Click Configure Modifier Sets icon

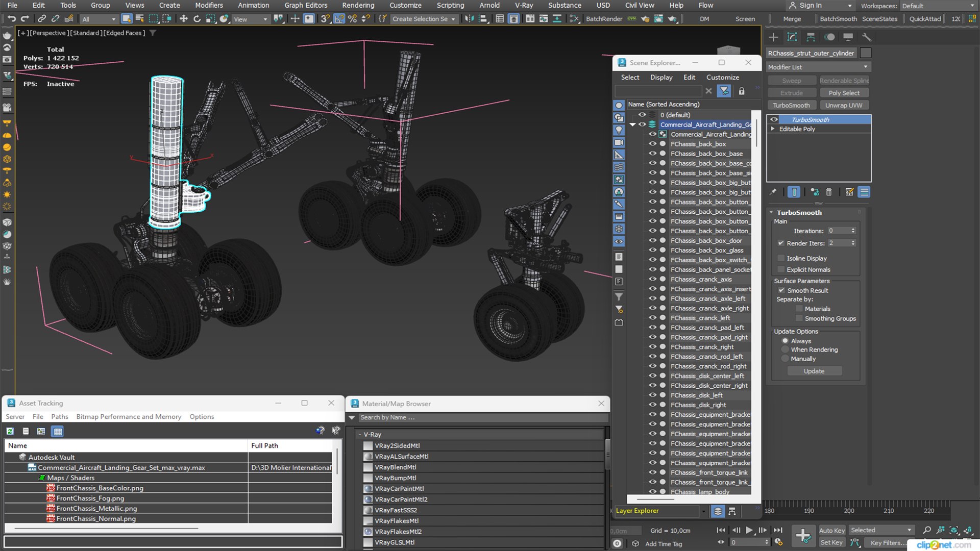click(849, 192)
